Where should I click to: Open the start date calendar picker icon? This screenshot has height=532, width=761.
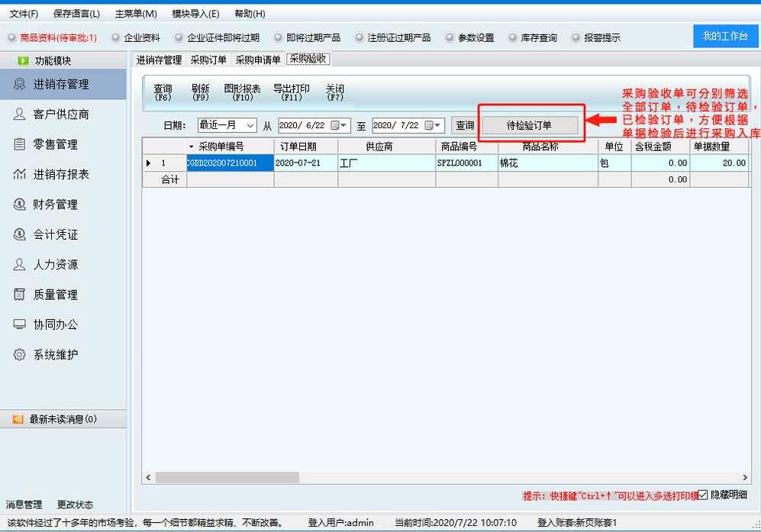pyautogui.click(x=338, y=125)
